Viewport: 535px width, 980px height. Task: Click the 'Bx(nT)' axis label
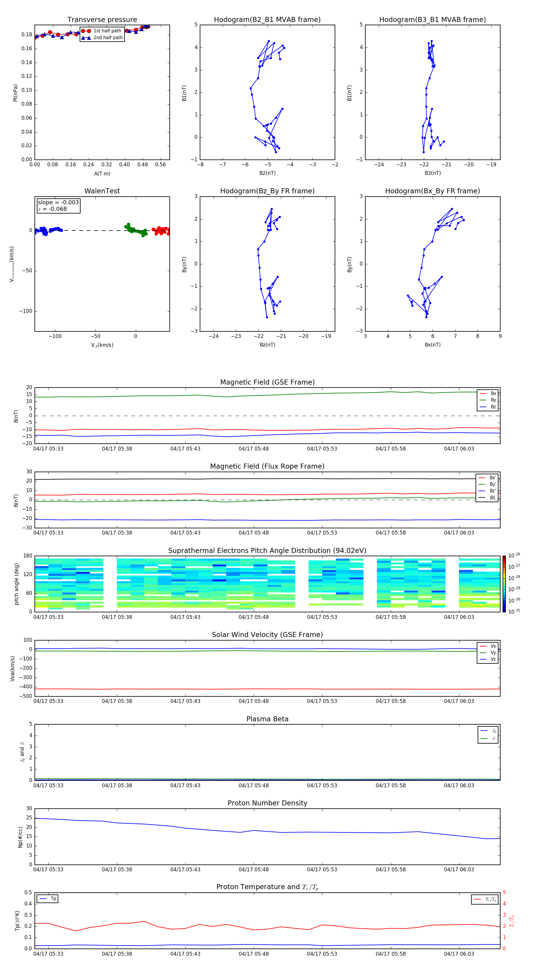pos(432,345)
